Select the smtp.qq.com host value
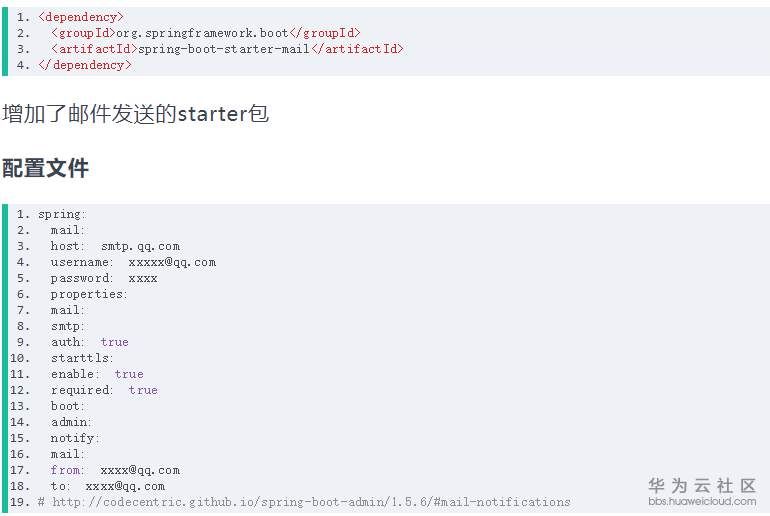 coord(140,246)
